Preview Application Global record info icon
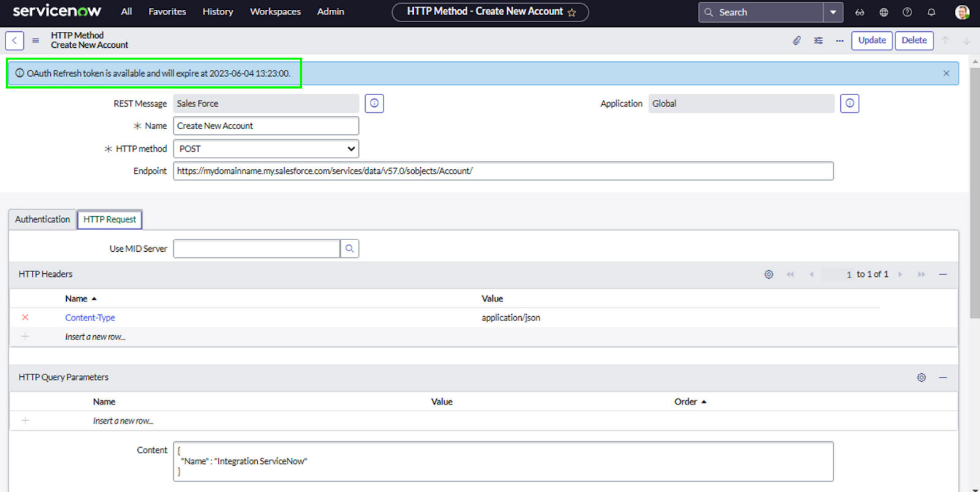 click(850, 104)
